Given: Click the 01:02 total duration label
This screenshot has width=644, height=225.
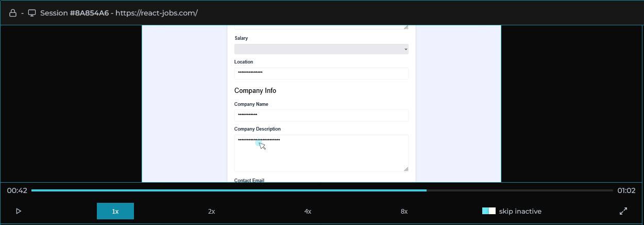Looking at the screenshot, I should (x=626, y=190).
